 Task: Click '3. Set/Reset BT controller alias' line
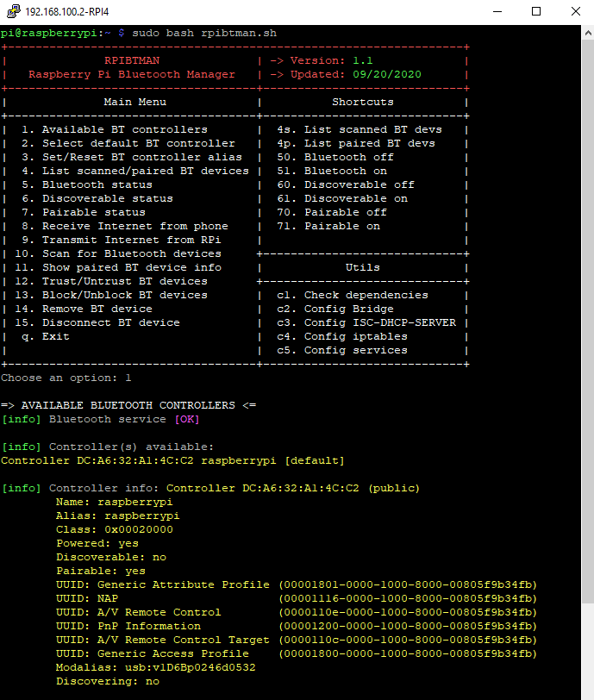point(132,158)
